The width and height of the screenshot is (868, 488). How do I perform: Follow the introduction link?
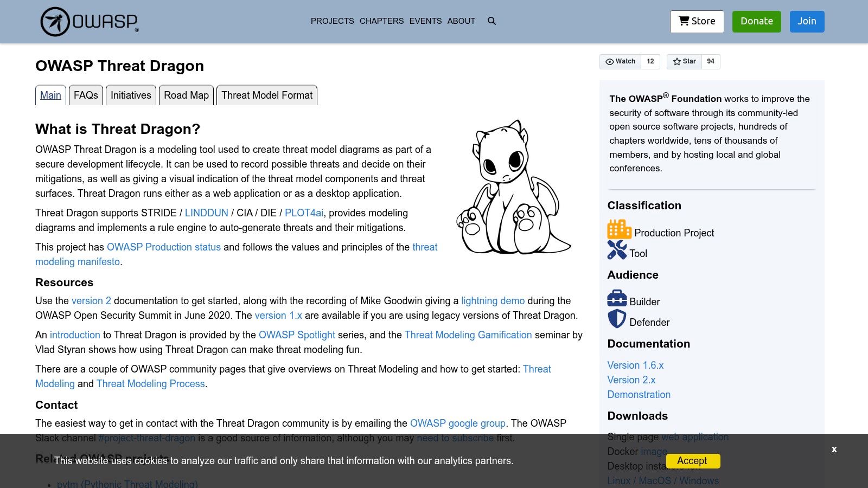coord(75,335)
